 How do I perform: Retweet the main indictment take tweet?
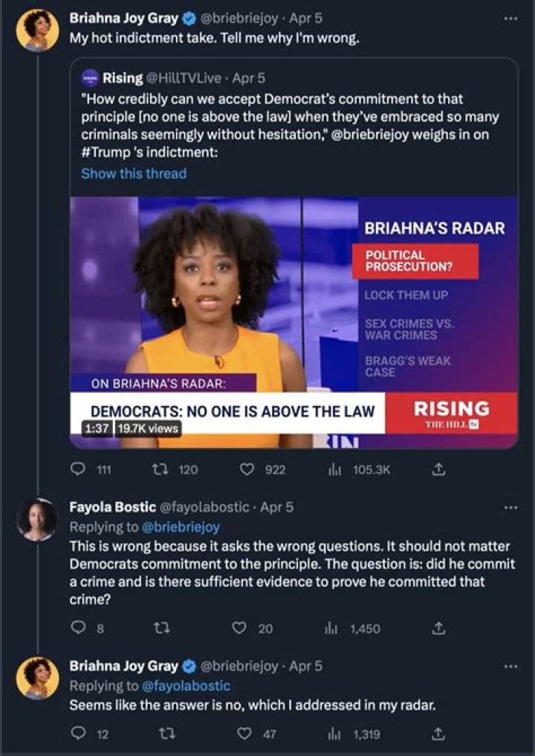(x=158, y=469)
